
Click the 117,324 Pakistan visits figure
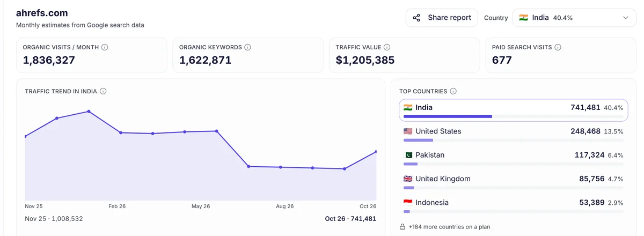[589, 155]
